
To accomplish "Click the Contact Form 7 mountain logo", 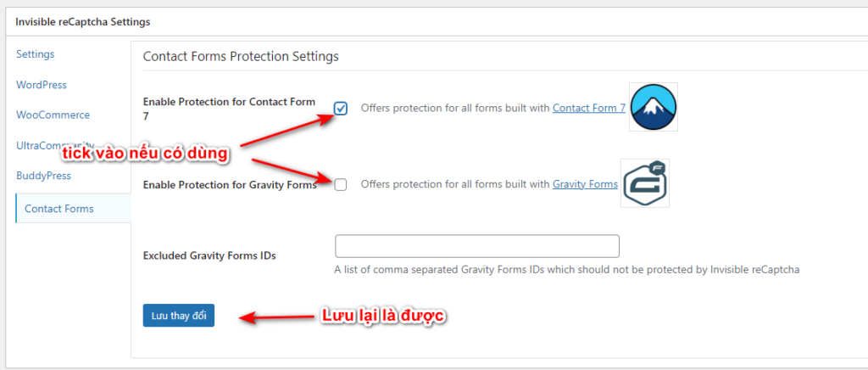I will click(x=654, y=107).
